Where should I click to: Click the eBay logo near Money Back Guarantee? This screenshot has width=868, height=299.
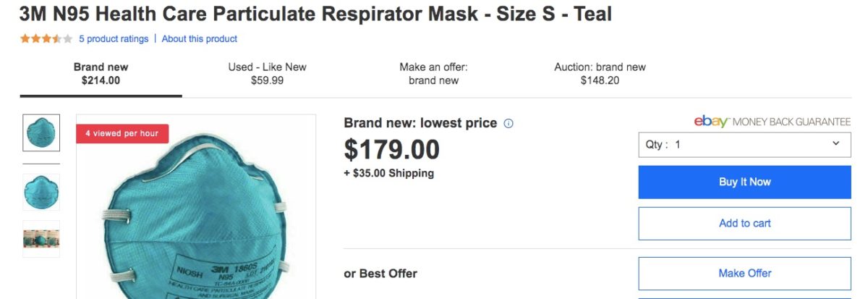click(711, 122)
